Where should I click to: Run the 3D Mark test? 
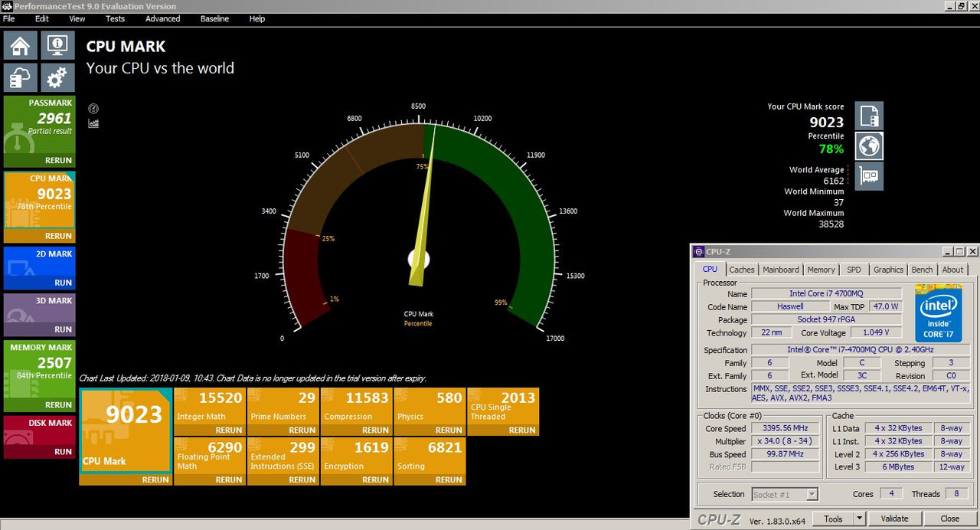coord(63,329)
